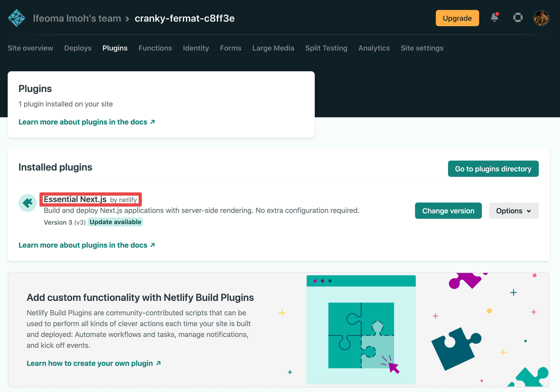Screen dimensions: 560x392
Task: Open the Essential Next.js plugin title
Action: click(x=75, y=199)
